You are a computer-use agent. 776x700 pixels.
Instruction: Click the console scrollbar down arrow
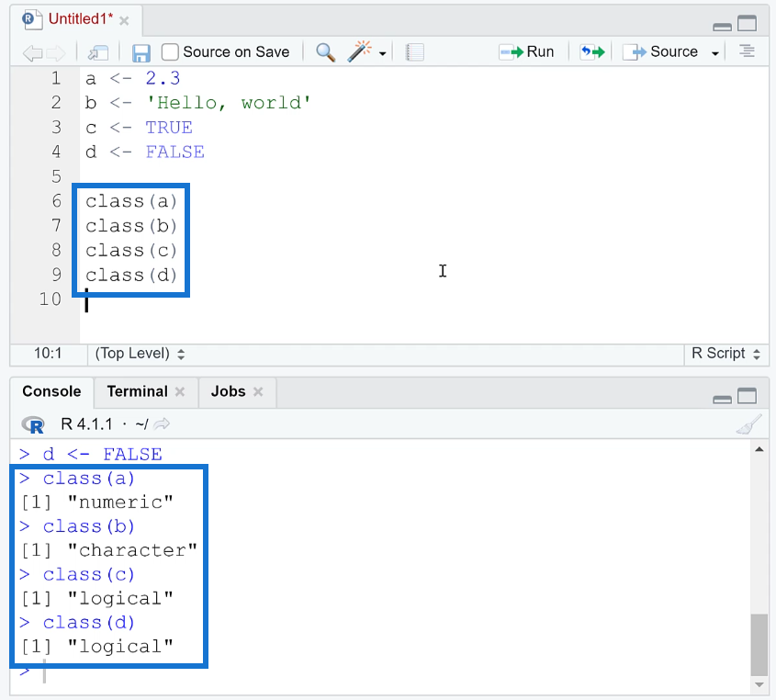click(759, 684)
